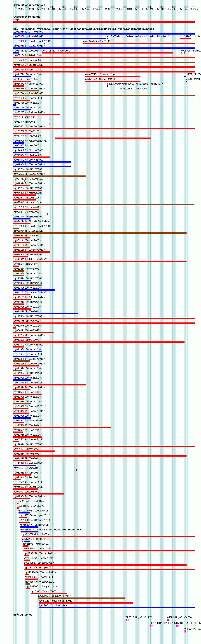Open variant nsv1052630 (Coe2014)
201x644 pixels.
[x=27, y=425]
